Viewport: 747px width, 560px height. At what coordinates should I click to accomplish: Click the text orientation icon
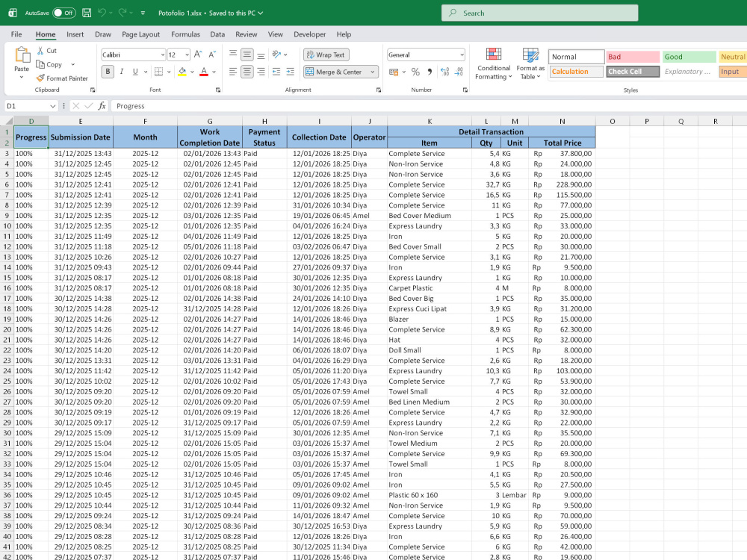coord(276,55)
